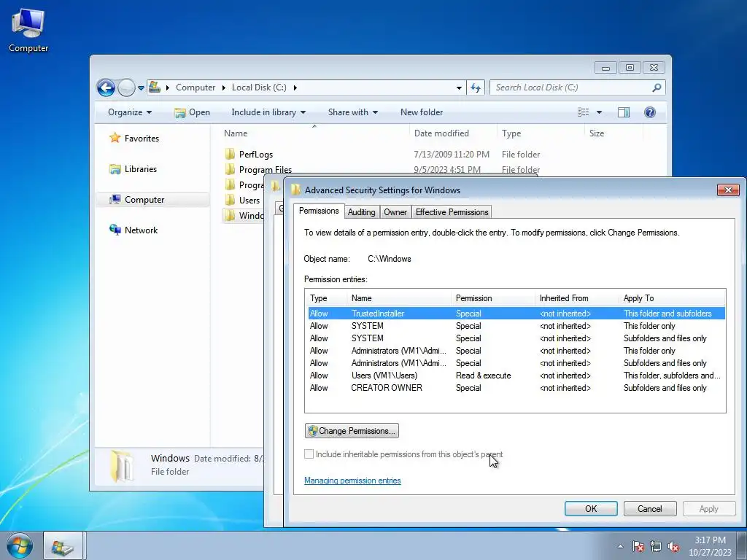Expand the Include in library menu
This screenshot has height=560, width=747.
268,112
